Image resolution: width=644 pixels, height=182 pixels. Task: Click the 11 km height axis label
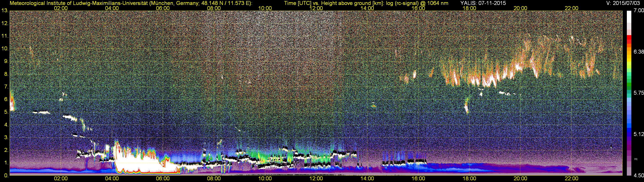pos(5,36)
